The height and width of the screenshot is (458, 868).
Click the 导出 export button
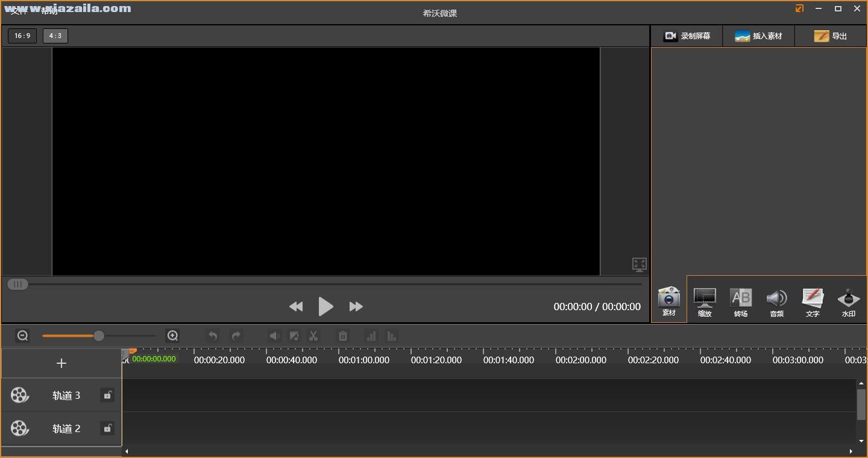[831, 36]
